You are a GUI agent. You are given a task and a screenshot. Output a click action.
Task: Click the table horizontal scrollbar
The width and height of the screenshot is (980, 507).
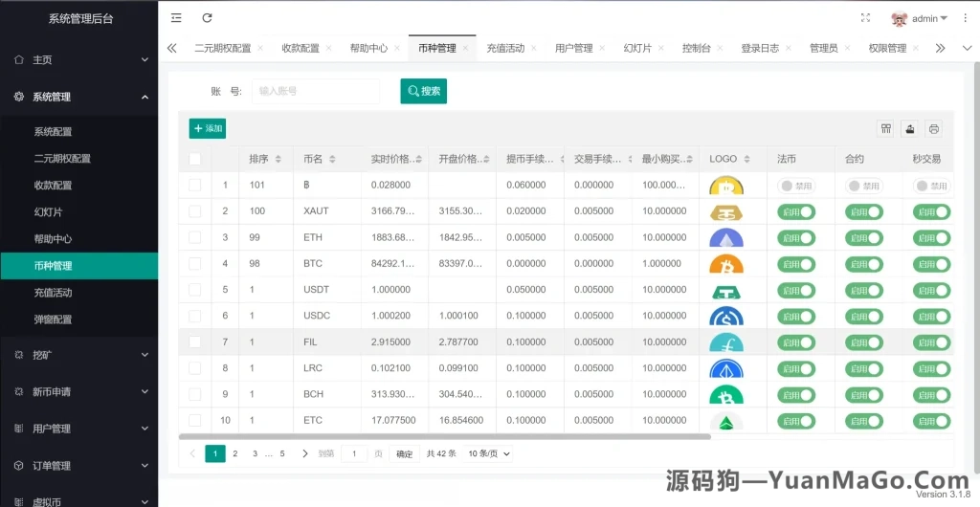(444, 437)
